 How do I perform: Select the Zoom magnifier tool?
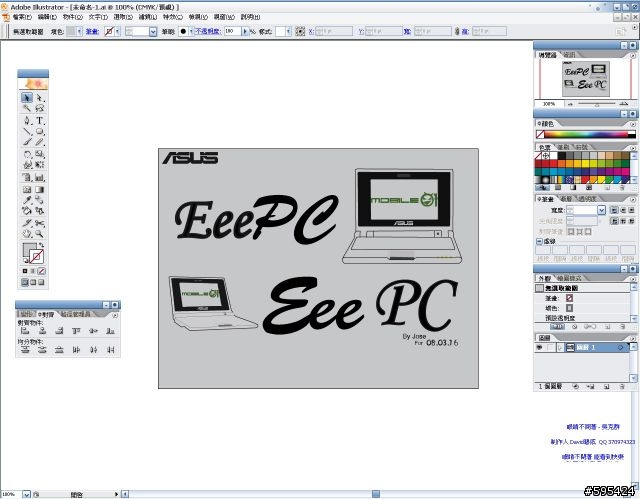40,234
